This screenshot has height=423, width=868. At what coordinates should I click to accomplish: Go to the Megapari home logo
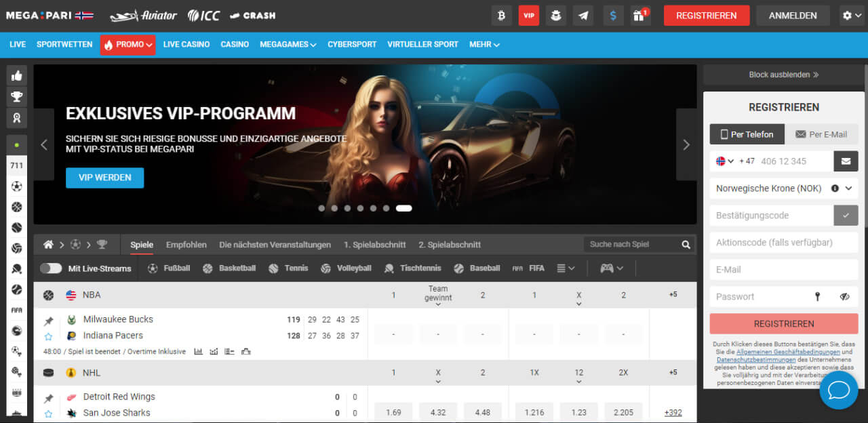[50, 16]
